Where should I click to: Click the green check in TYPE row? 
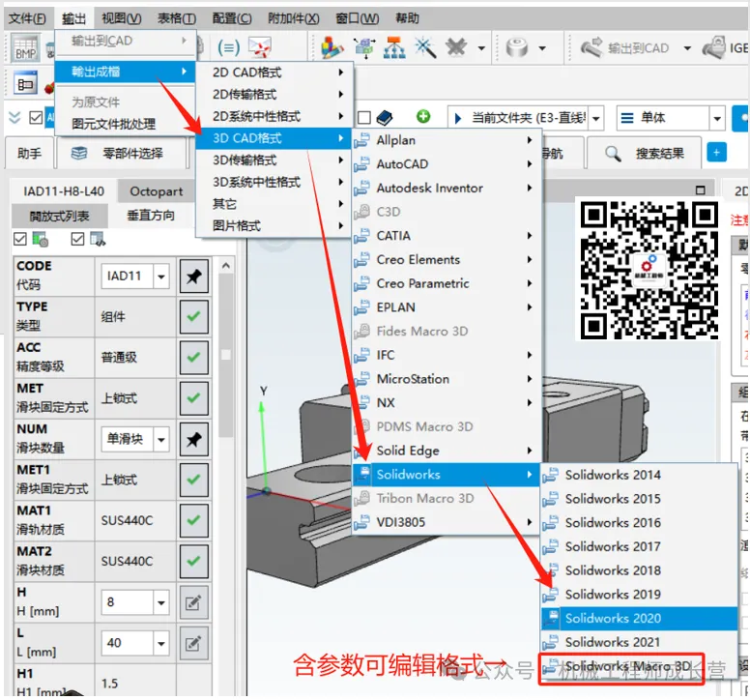[193, 317]
